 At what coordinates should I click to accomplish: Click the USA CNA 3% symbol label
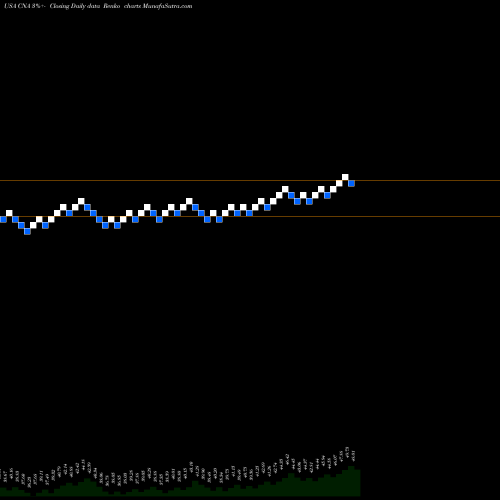(x=25, y=6)
